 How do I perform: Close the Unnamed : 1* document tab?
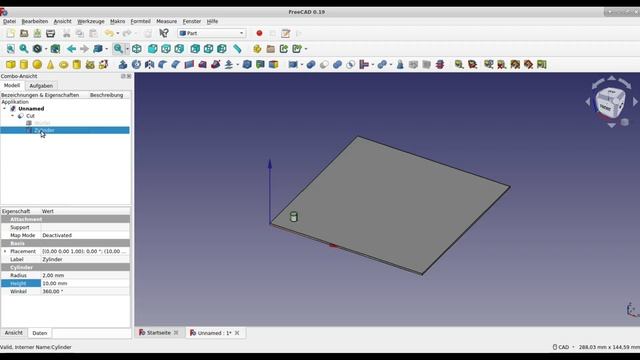click(237, 333)
